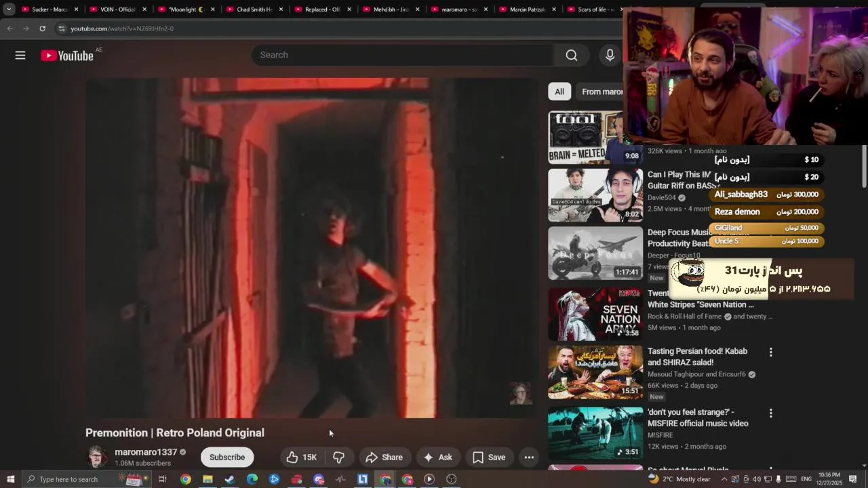This screenshot has height=488, width=868.
Task: Open maromaro1337 channel avatar
Action: click(x=98, y=457)
